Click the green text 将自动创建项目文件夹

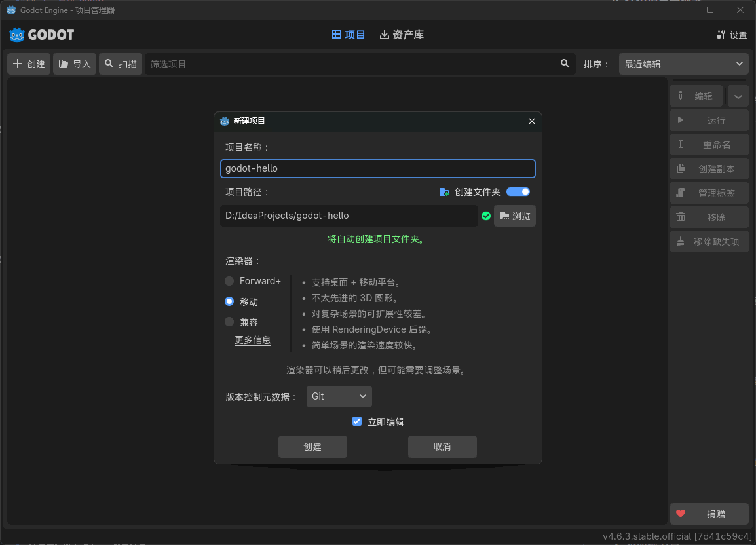pyautogui.click(x=376, y=239)
